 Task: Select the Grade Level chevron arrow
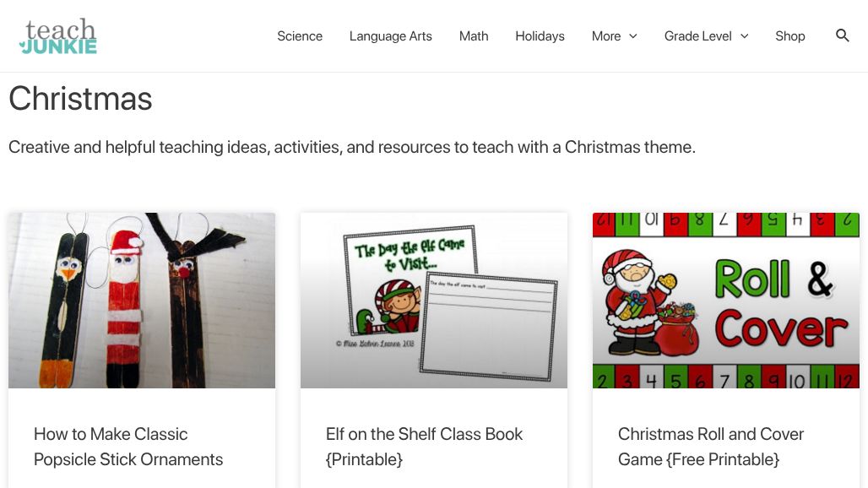[x=744, y=36]
